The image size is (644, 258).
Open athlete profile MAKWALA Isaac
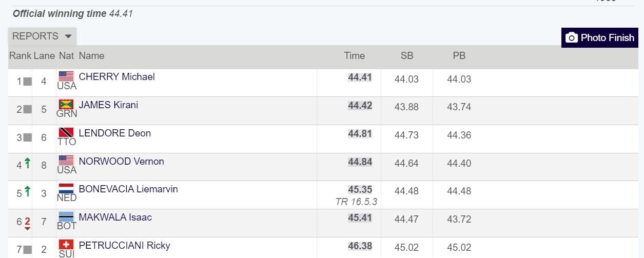click(x=115, y=217)
